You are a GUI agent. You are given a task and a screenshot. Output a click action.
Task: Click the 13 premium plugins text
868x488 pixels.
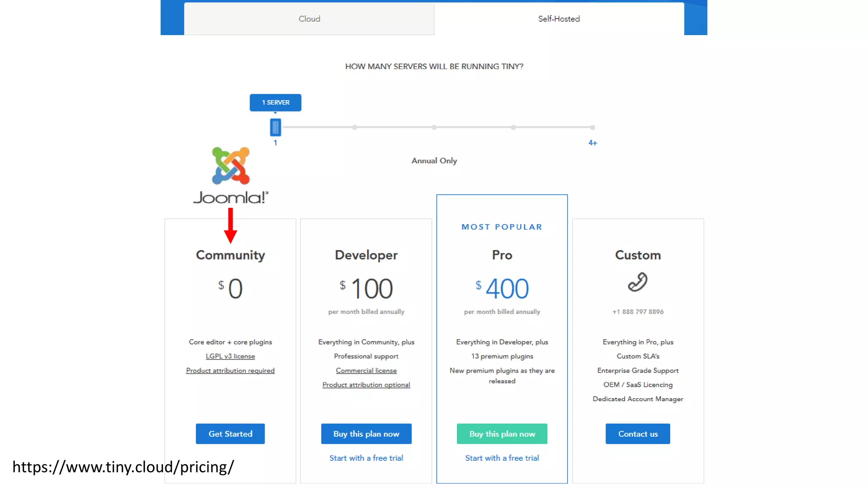(x=502, y=356)
